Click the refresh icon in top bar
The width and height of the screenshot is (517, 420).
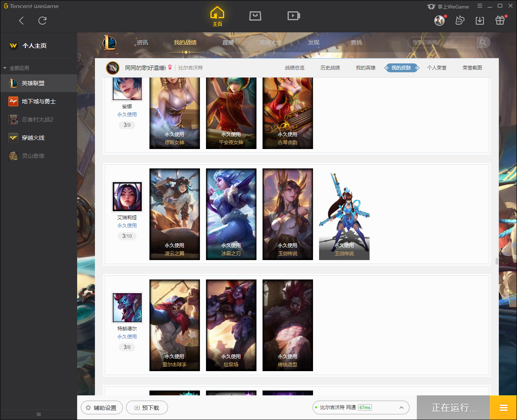click(42, 21)
